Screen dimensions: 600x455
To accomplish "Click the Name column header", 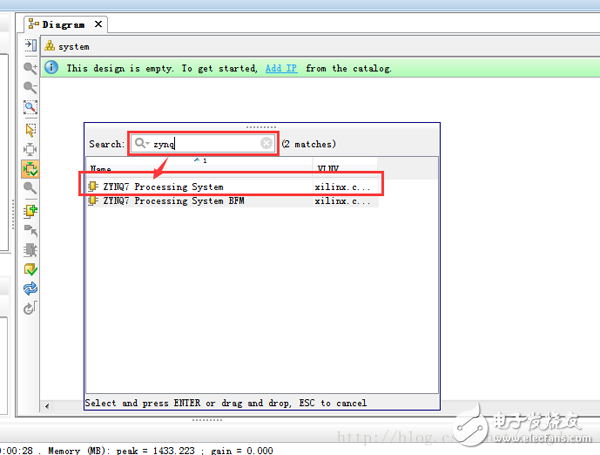I will [102, 169].
